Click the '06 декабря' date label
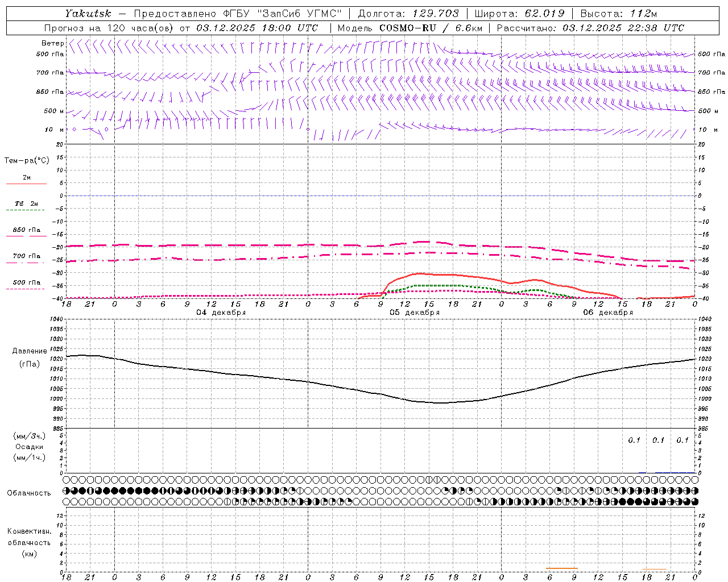 coord(608,313)
